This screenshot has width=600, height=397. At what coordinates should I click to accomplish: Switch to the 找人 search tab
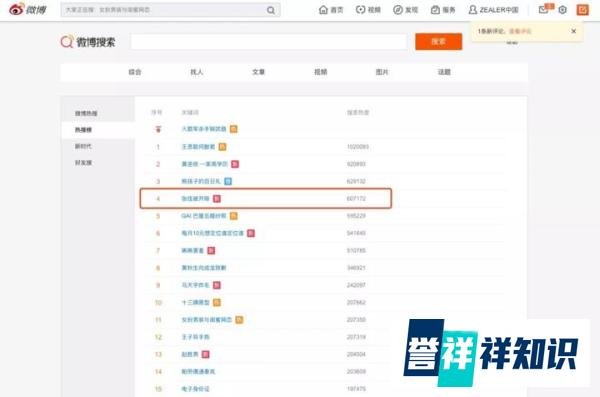coord(197,72)
